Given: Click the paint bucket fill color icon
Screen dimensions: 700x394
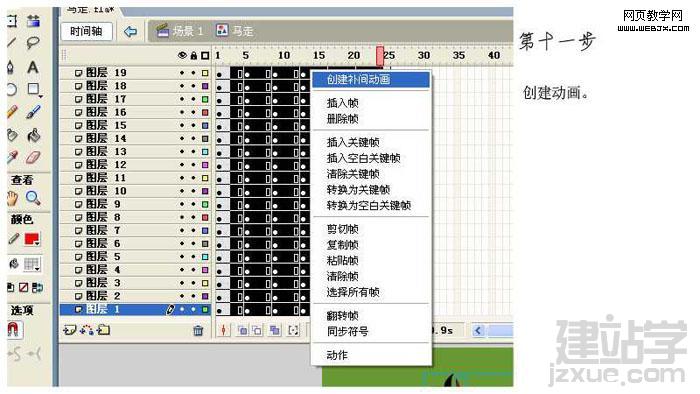Looking at the screenshot, I should click(14, 264).
